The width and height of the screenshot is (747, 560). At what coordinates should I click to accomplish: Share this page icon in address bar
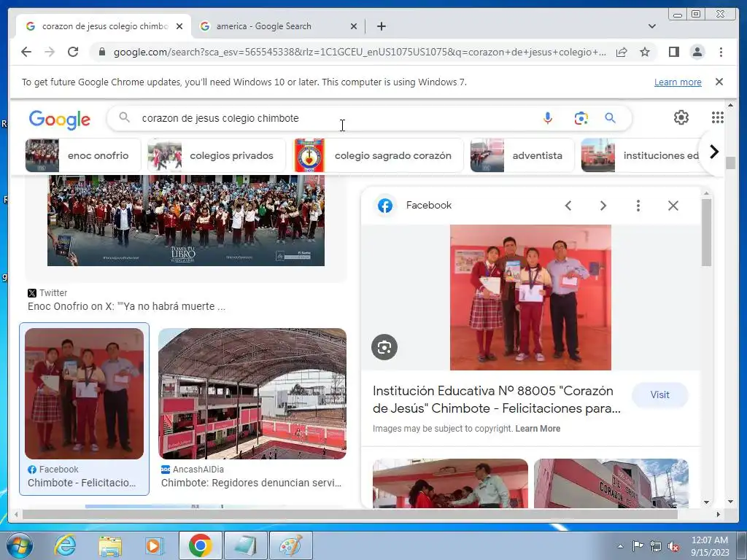coord(622,52)
